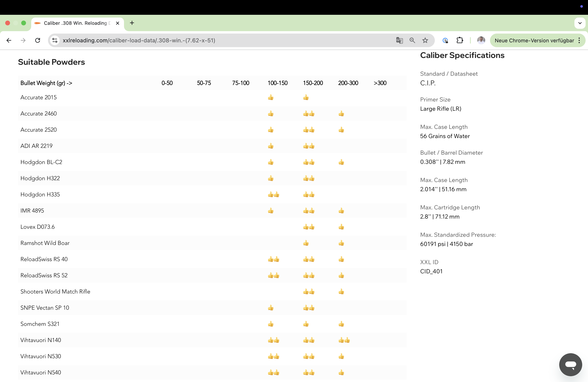This screenshot has height=382, width=588.
Task: Click the zoom magnifier icon in address bar
Action: [x=412, y=40]
